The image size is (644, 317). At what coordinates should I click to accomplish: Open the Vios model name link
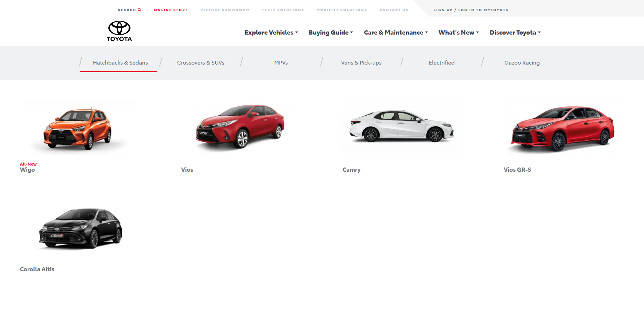tap(187, 170)
